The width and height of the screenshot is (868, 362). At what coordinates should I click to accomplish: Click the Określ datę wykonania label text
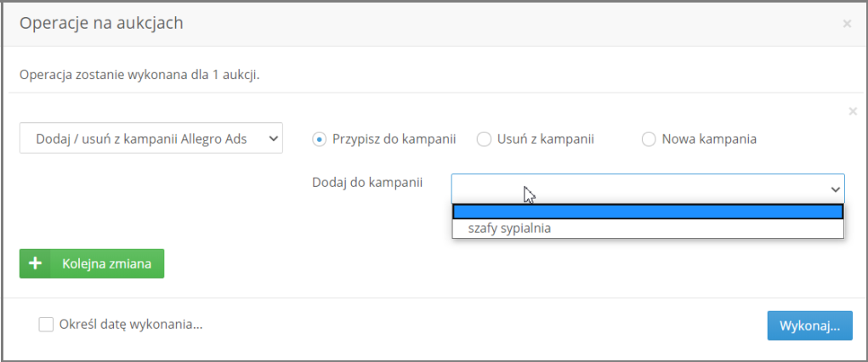tap(131, 325)
